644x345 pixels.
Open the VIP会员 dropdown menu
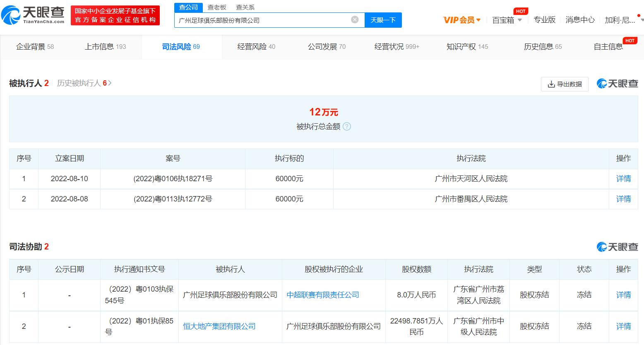[x=462, y=20]
